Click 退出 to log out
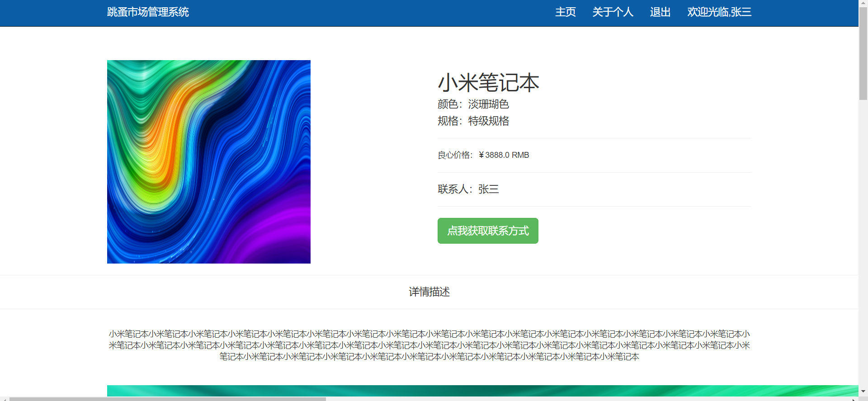868x401 pixels. (660, 12)
